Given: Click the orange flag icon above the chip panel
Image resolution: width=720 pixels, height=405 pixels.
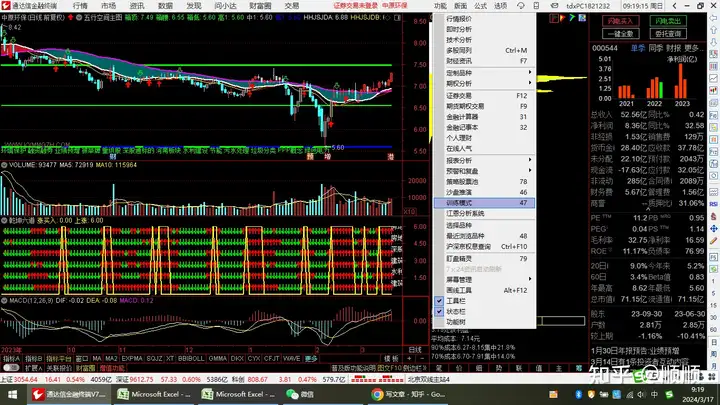Looking at the screenshot, I should click(563, 18).
